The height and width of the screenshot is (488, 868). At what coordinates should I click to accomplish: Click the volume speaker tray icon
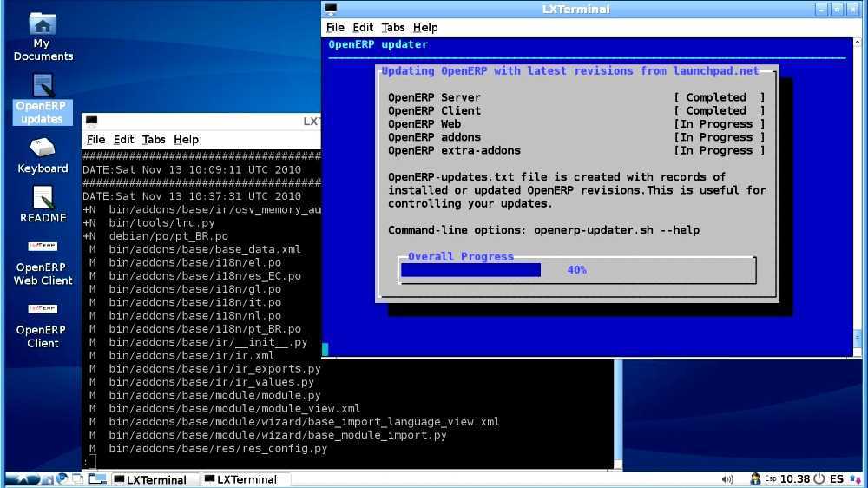coord(727,479)
